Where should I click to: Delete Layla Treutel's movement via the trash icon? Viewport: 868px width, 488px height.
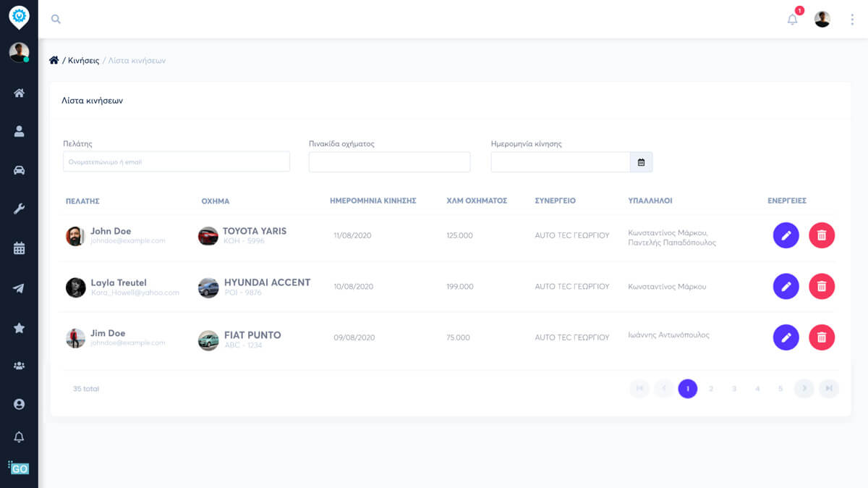pos(822,286)
